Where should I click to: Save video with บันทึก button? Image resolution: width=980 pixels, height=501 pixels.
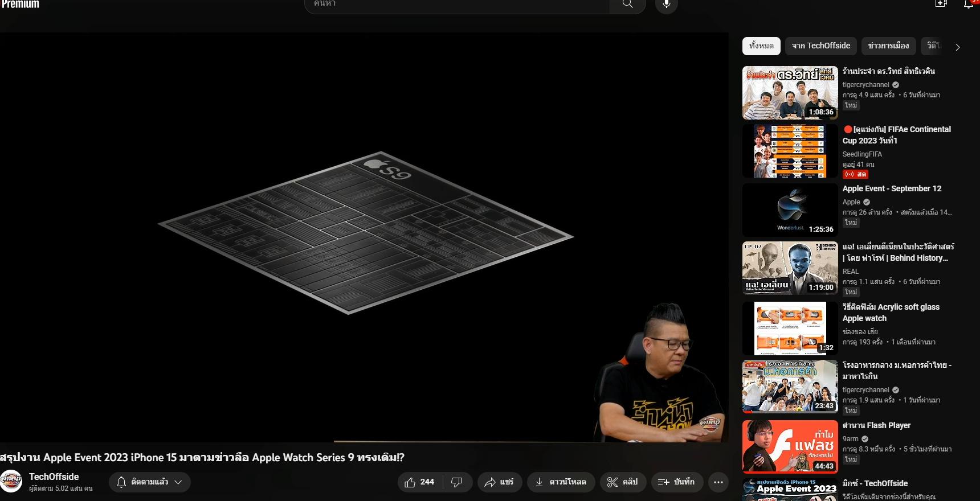[x=676, y=482]
